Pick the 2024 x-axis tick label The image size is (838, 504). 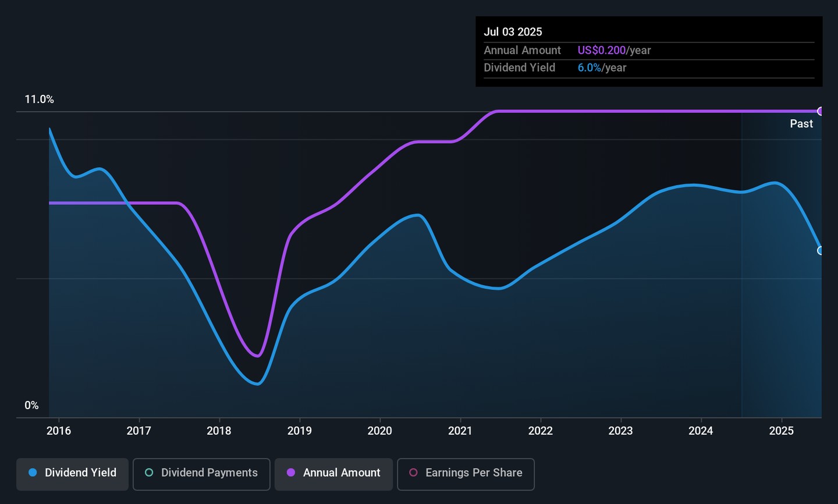click(701, 431)
